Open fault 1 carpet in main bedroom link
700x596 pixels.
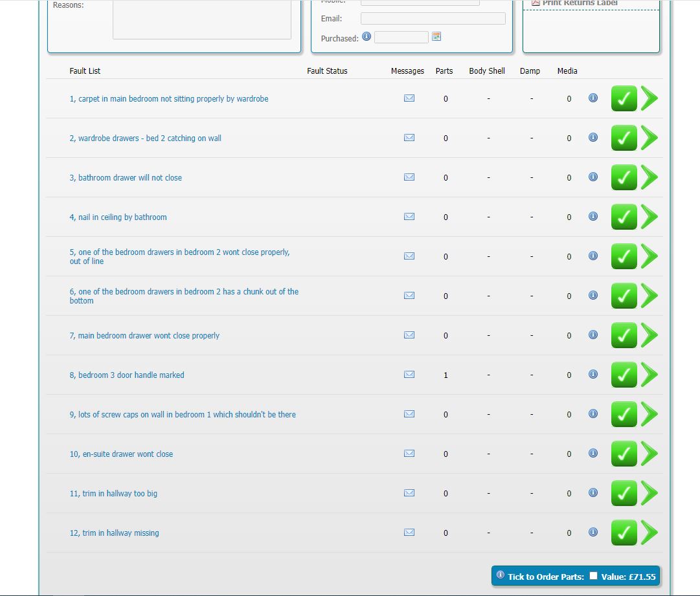pyautogui.click(x=169, y=98)
